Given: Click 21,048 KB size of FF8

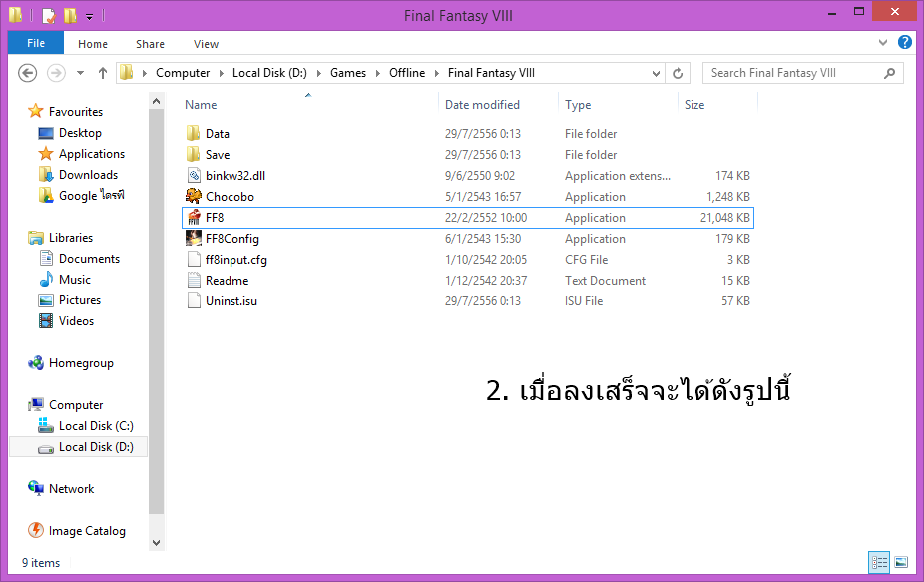Looking at the screenshot, I should pyautogui.click(x=724, y=217).
